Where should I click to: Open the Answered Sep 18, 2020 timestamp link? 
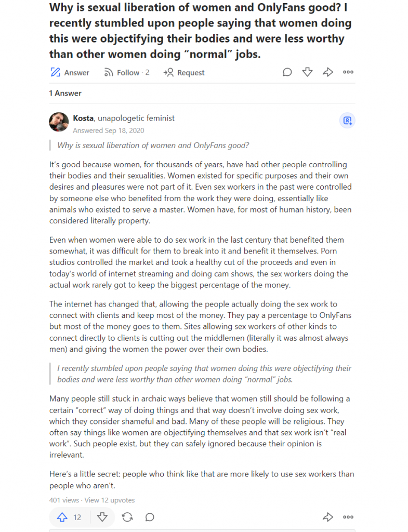(x=108, y=130)
